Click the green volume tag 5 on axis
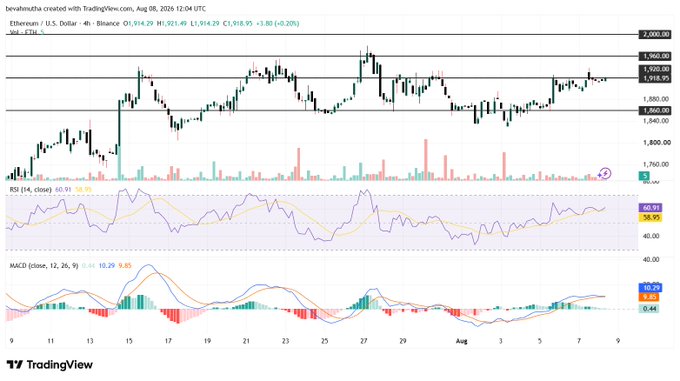The height and width of the screenshot is (381, 680). [645, 176]
